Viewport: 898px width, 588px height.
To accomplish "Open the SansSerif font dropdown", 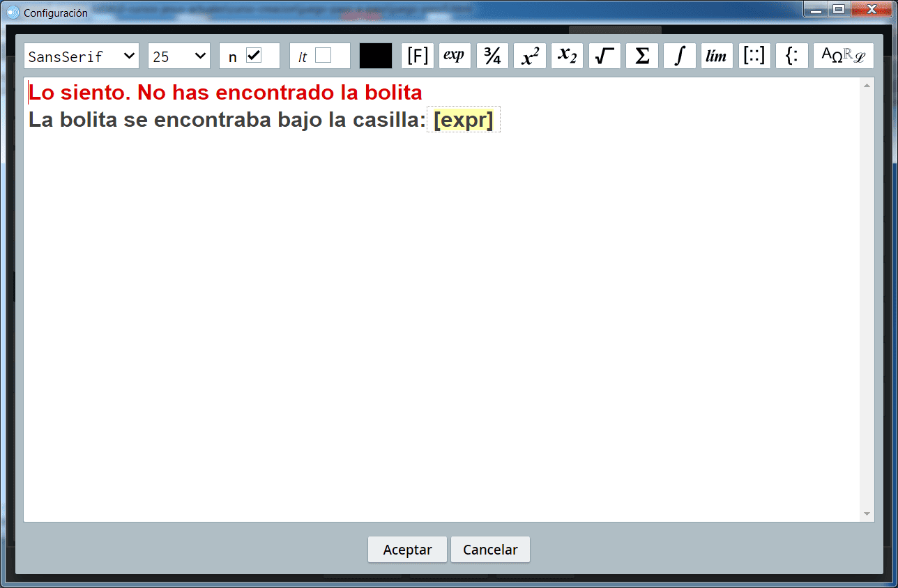I will tap(82, 56).
